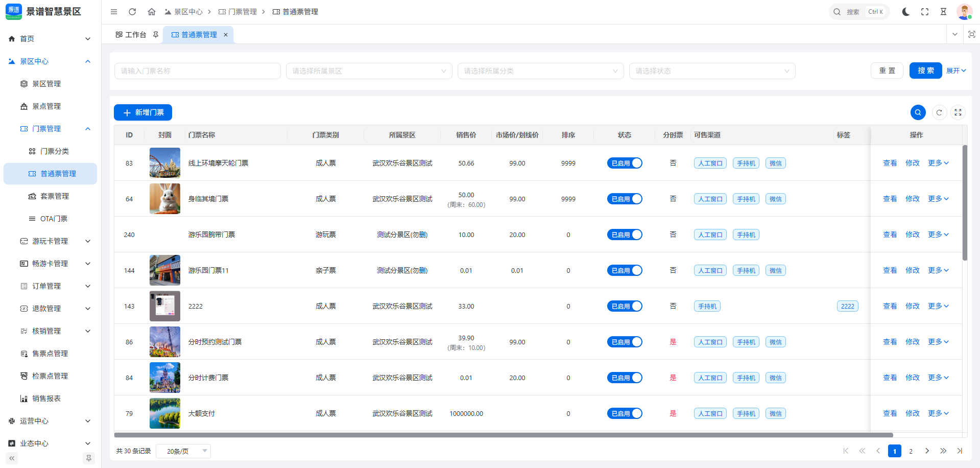Open 20条/页 page size dropdown
The height and width of the screenshot is (468, 980).
click(x=183, y=451)
